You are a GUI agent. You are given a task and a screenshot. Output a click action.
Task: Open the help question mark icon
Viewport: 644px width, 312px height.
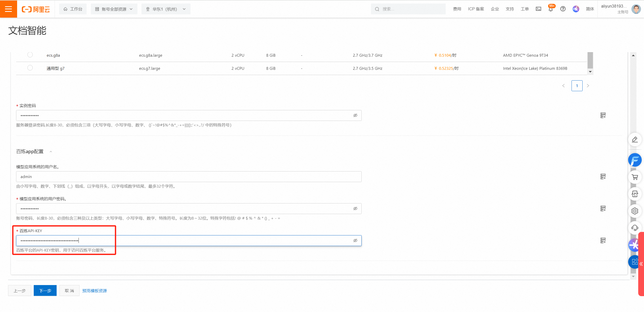563,9
